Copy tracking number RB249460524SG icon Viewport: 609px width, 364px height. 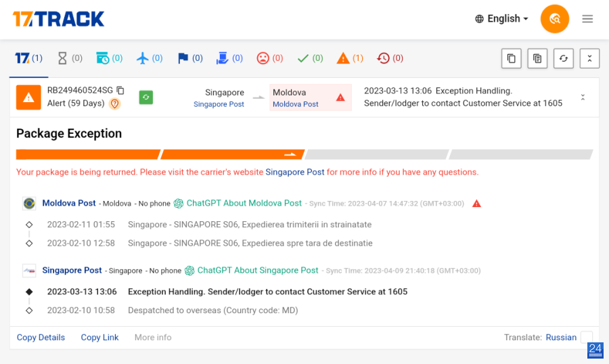click(120, 90)
